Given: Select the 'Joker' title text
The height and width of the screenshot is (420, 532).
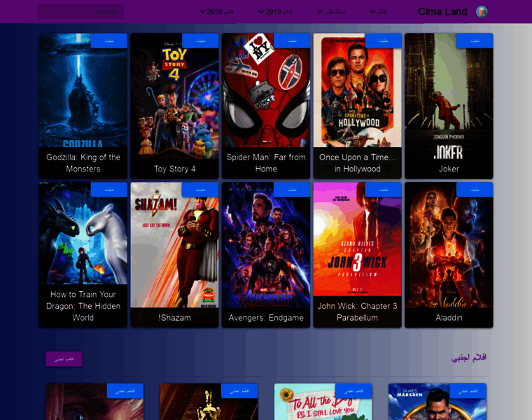Looking at the screenshot, I should click(449, 169).
